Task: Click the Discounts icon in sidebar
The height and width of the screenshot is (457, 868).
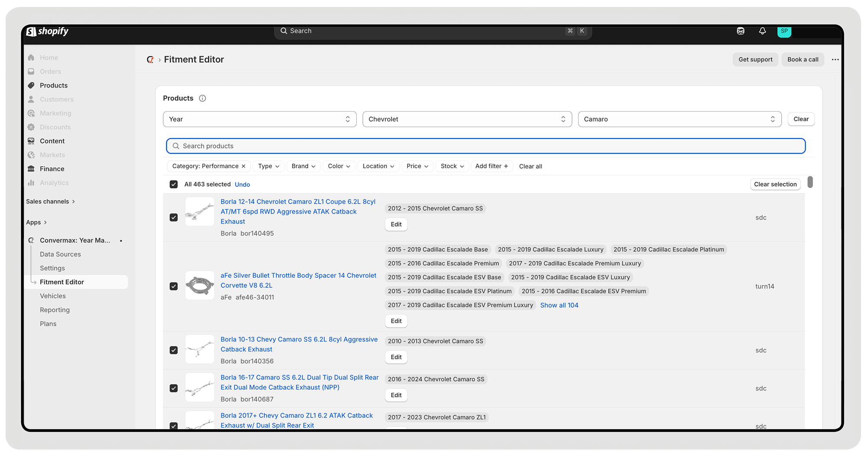Action: click(31, 127)
